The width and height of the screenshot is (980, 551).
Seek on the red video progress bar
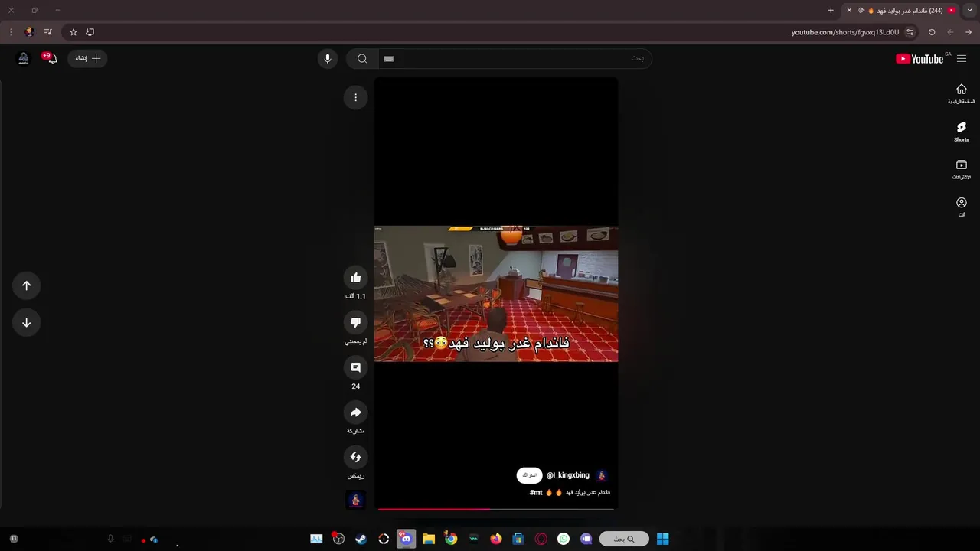click(495, 508)
